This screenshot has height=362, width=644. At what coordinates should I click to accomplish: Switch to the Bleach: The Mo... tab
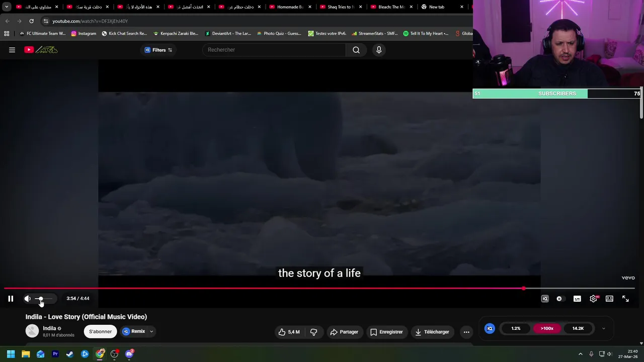pos(391,7)
